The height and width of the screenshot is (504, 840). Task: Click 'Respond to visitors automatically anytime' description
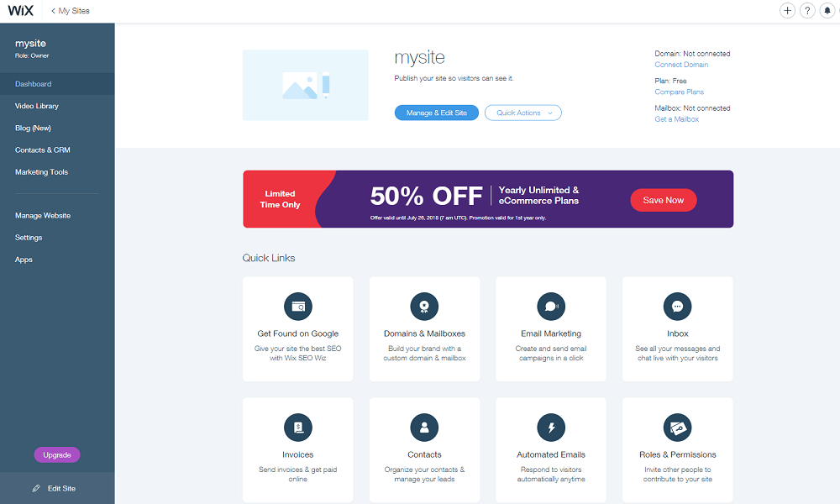click(551, 475)
